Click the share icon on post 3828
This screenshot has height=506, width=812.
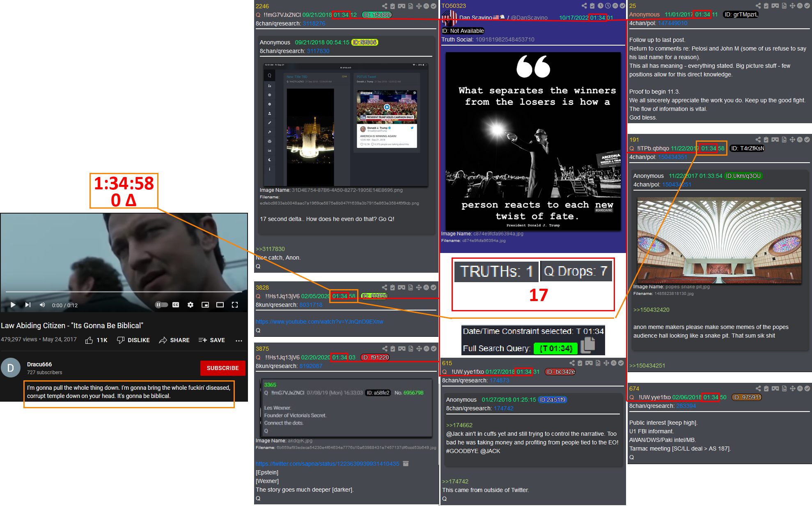[385, 287]
